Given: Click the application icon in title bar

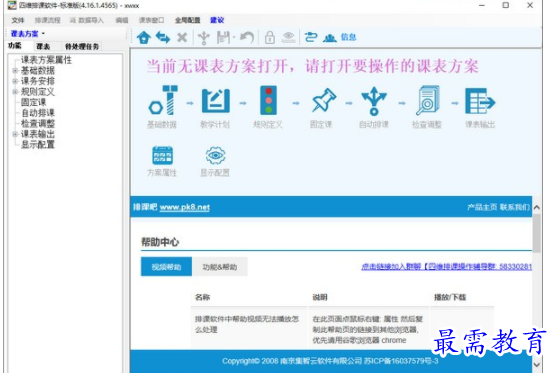Looking at the screenshot, I should click(x=12, y=5).
